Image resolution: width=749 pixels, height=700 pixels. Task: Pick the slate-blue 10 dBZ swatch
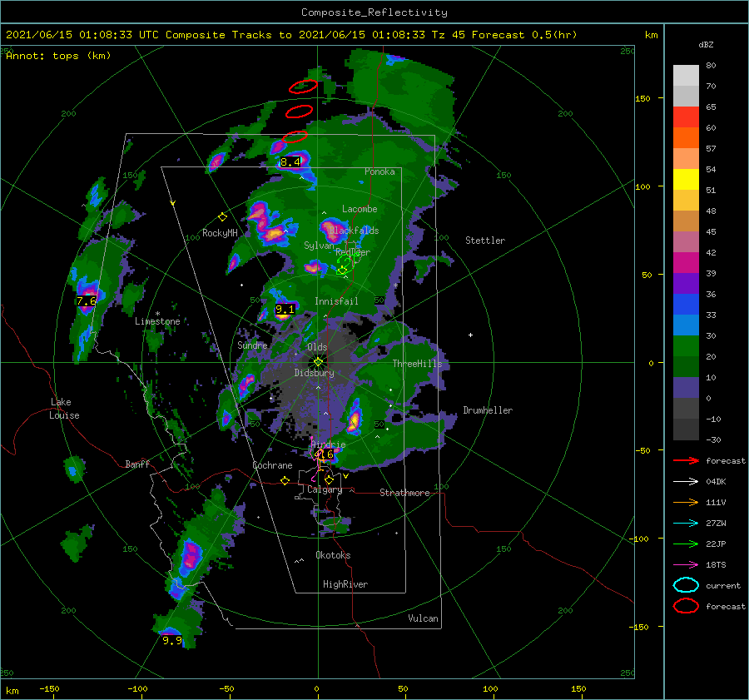click(686, 388)
